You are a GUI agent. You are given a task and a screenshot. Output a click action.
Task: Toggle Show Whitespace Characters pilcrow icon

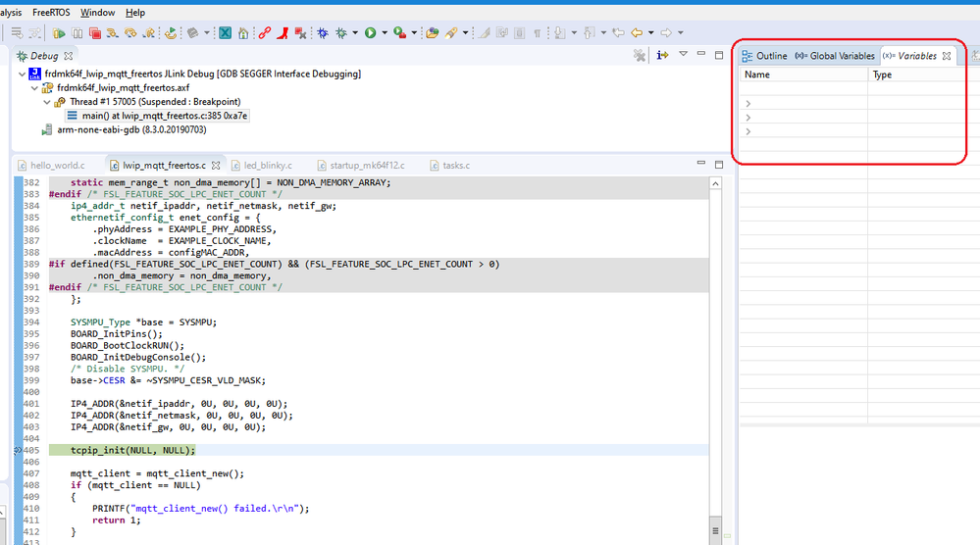coord(537,33)
